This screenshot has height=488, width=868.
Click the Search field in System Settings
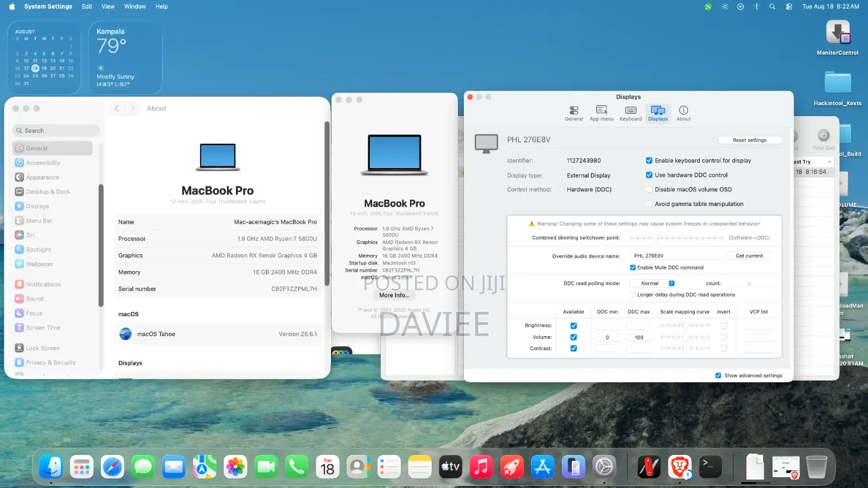click(56, 131)
